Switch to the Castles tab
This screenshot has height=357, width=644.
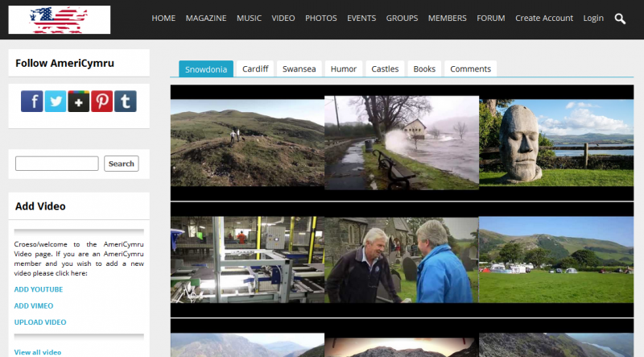click(x=385, y=68)
